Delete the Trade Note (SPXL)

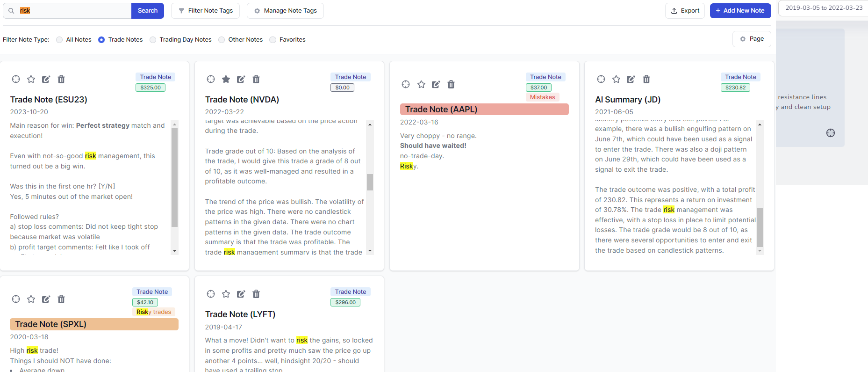click(61, 299)
